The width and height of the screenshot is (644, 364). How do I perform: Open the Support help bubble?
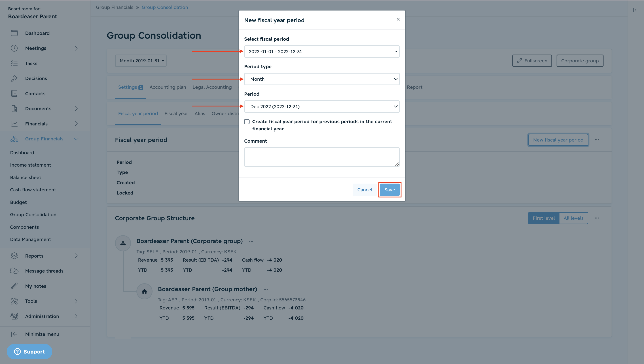click(29, 351)
